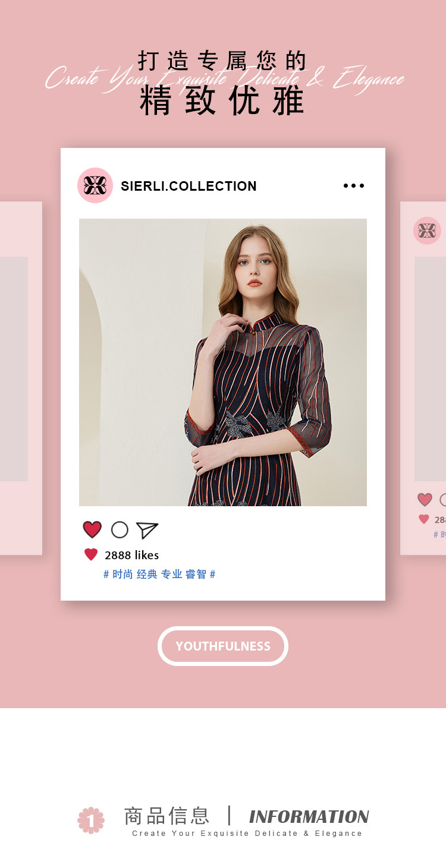Click the small heart on the right card
446x868 pixels.
tap(424, 519)
